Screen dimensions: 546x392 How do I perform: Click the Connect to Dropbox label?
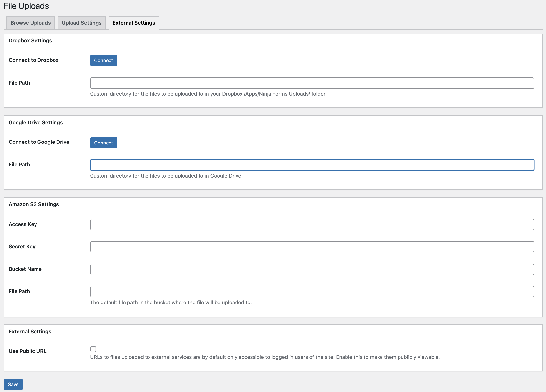click(34, 60)
